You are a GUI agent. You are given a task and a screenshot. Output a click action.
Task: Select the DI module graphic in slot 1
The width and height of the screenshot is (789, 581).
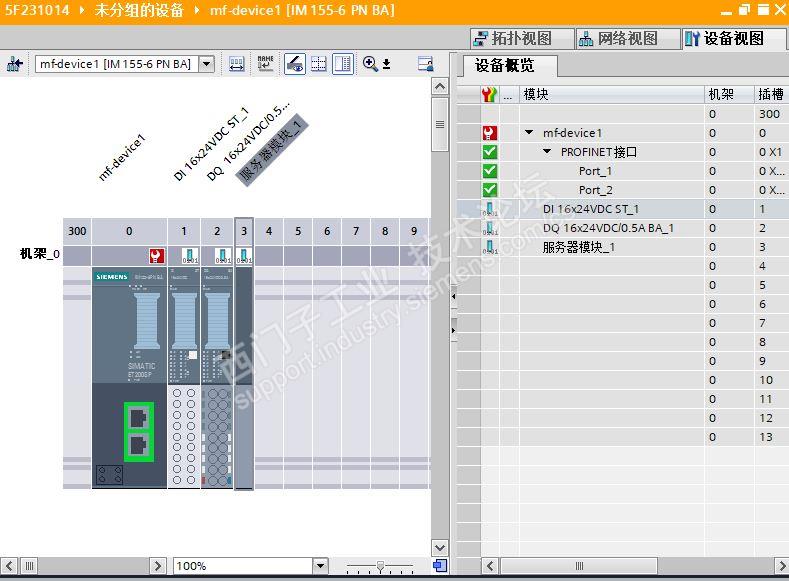tap(184, 378)
